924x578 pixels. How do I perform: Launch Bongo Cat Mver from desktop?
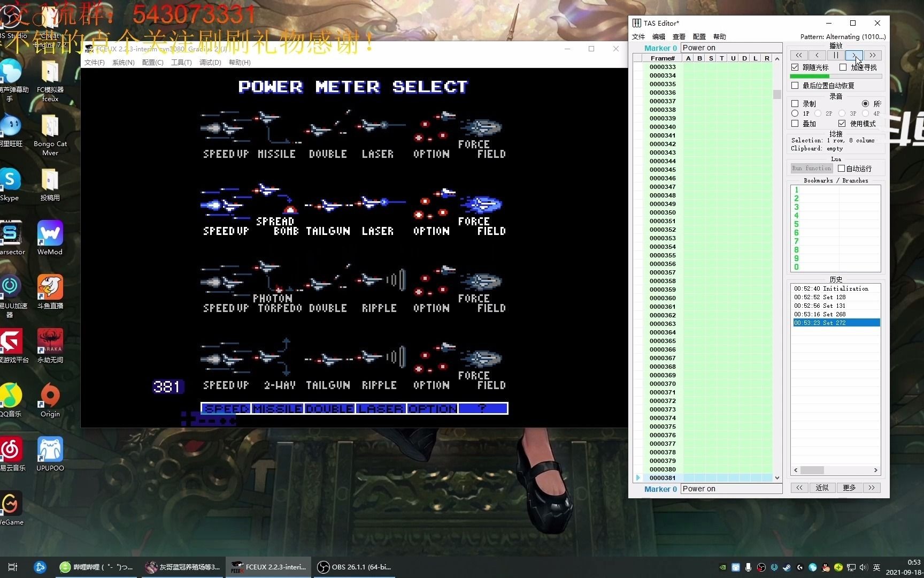click(50, 135)
